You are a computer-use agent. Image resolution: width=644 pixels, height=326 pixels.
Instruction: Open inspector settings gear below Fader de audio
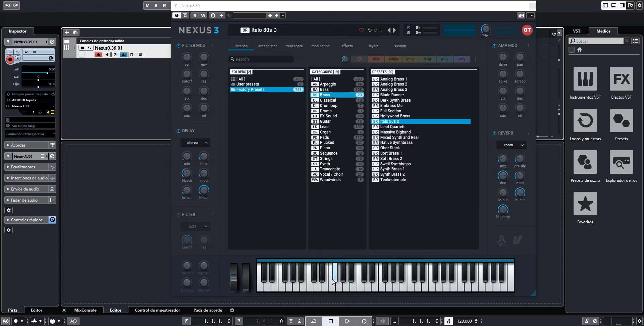(x=9, y=210)
